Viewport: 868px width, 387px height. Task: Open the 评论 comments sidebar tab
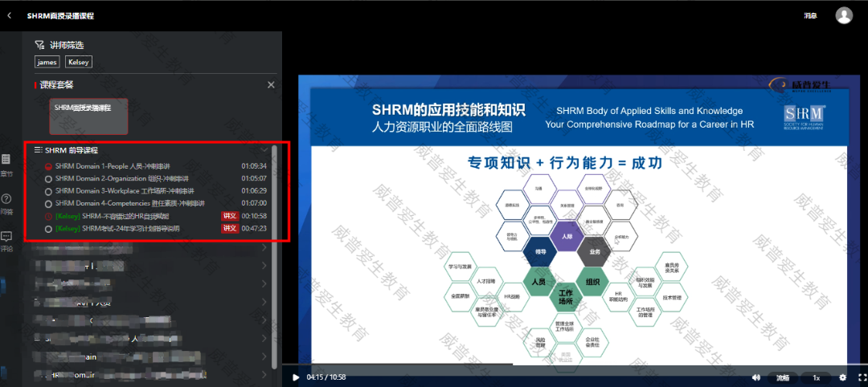6,241
